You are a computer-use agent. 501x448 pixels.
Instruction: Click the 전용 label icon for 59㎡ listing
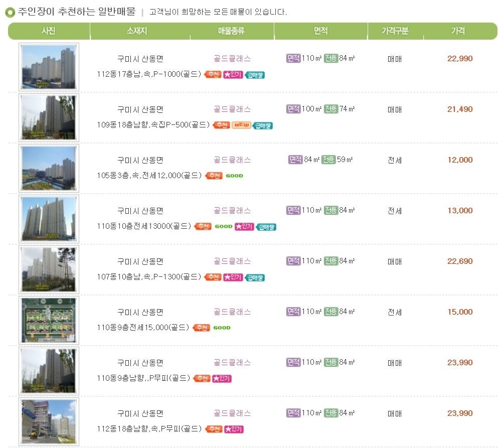328,160
